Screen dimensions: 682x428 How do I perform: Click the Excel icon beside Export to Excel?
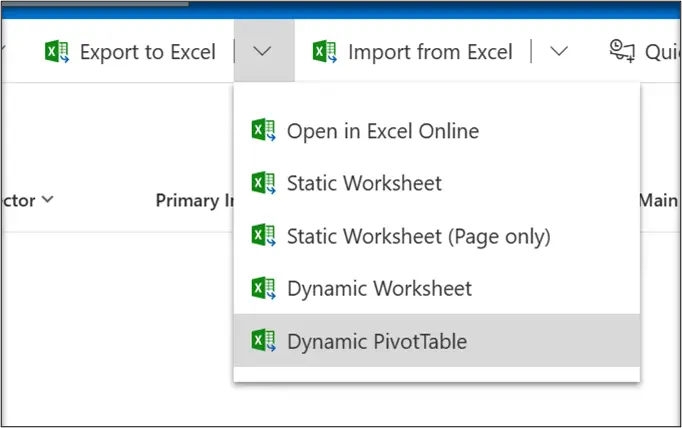pos(57,52)
